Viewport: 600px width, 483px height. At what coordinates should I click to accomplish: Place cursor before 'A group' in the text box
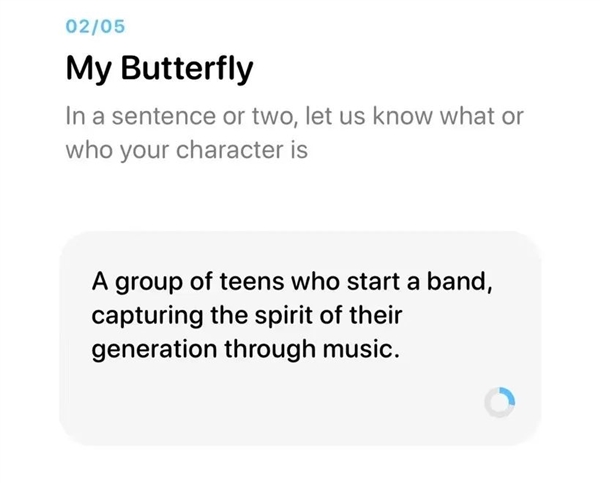coord(91,281)
